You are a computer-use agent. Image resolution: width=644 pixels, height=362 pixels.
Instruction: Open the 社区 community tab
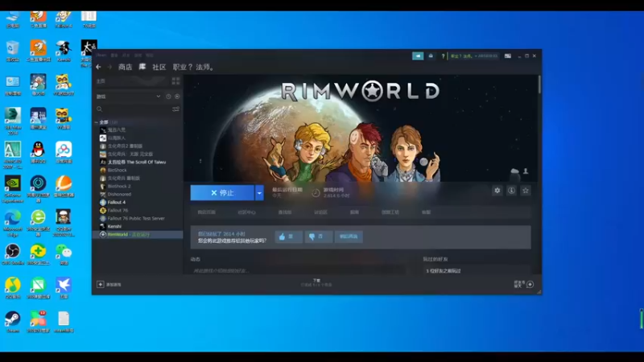tap(159, 67)
